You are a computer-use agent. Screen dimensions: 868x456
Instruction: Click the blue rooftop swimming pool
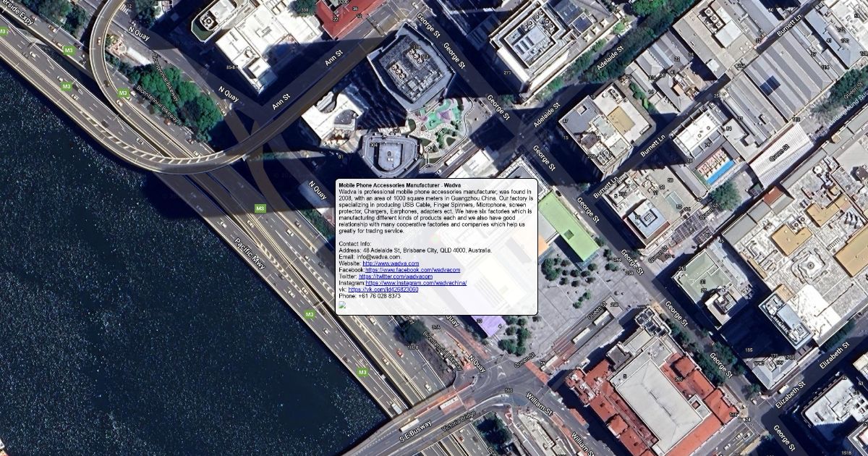pyautogui.click(x=720, y=172)
